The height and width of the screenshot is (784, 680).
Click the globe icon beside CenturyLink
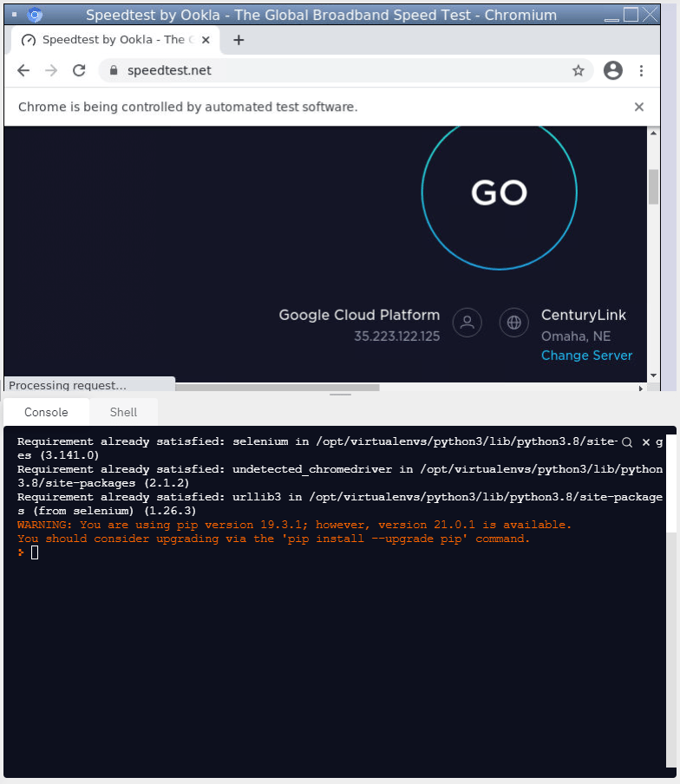click(x=514, y=323)
